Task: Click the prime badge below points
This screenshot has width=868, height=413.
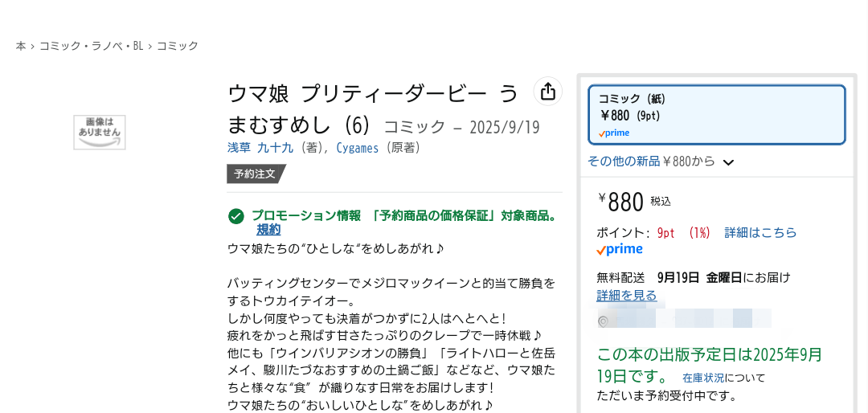Action: [x=620, y=250]
